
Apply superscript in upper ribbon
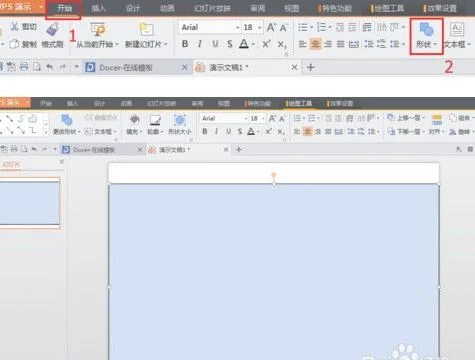pyautogui.click(x=266, y=44)
